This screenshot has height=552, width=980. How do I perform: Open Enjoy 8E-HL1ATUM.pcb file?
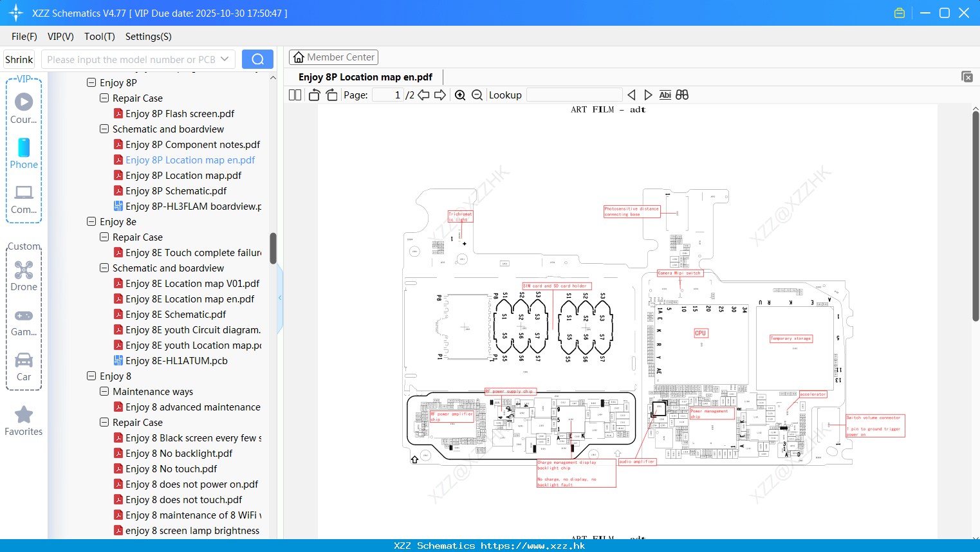pos(171,361)
